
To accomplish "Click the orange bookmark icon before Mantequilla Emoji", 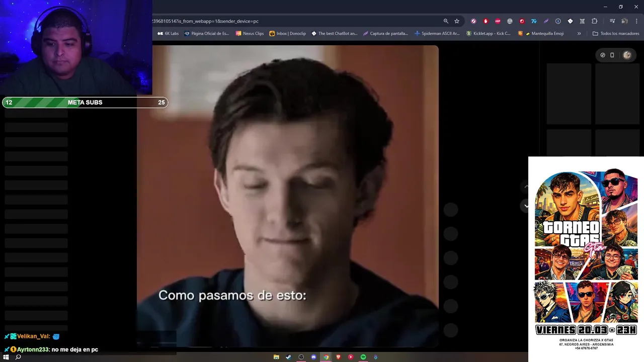I will point(521,34).
